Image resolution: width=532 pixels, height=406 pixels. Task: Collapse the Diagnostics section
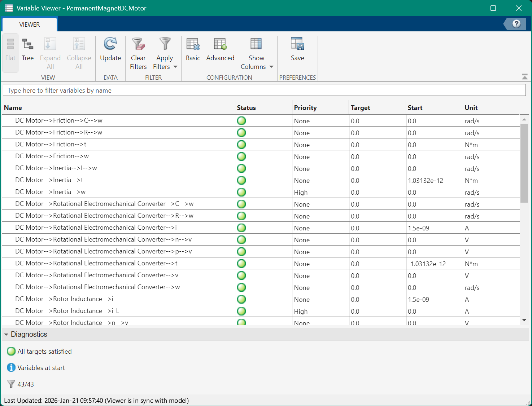(x=6, y=335)
